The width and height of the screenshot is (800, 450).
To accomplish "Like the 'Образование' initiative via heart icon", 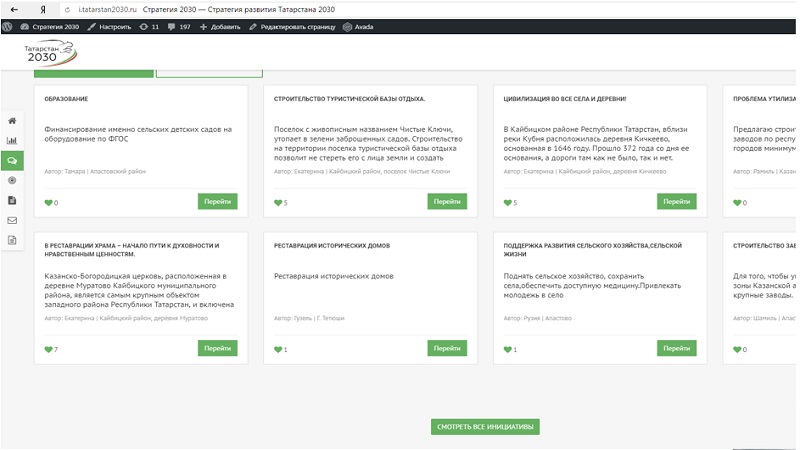I will pos(48,203).
